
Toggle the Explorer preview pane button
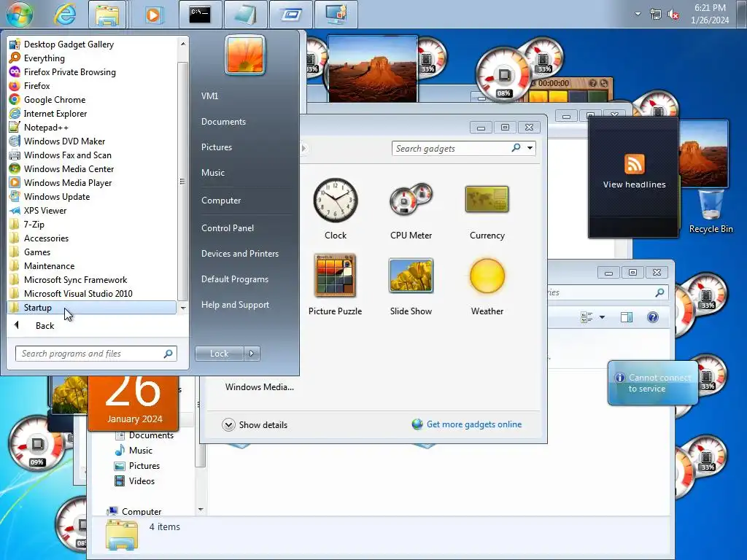click(627, 317)
